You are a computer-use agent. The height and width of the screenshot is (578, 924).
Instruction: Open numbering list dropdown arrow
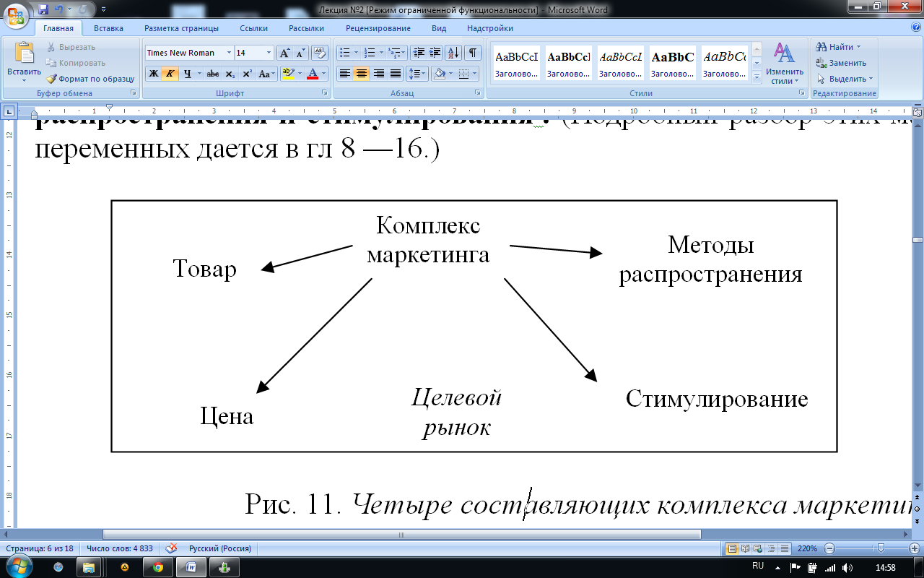[x=380, y=53]
